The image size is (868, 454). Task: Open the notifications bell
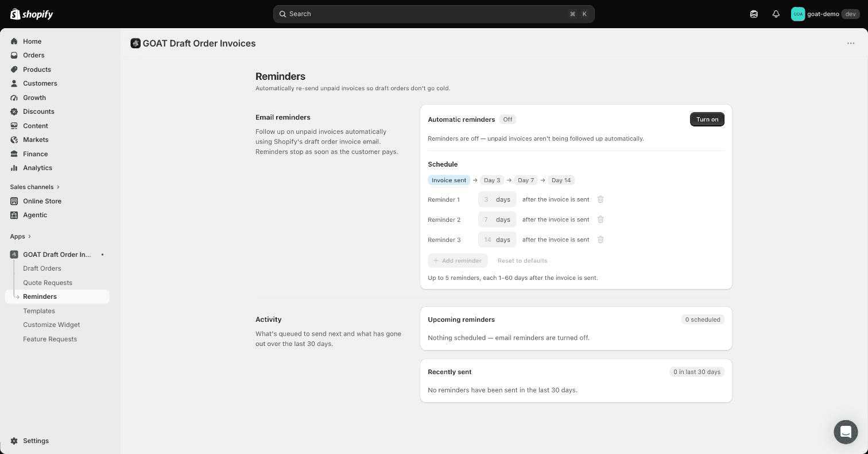(776, 14)
